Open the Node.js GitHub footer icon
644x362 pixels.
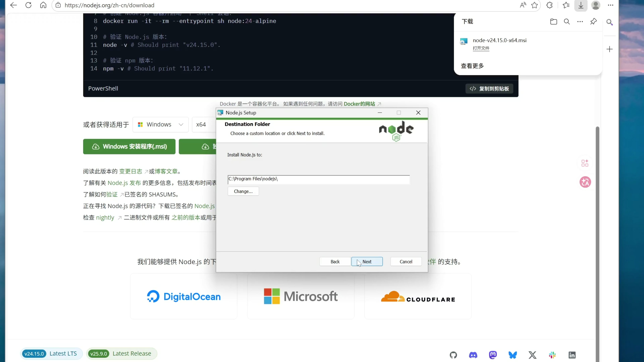coord(453,355)
